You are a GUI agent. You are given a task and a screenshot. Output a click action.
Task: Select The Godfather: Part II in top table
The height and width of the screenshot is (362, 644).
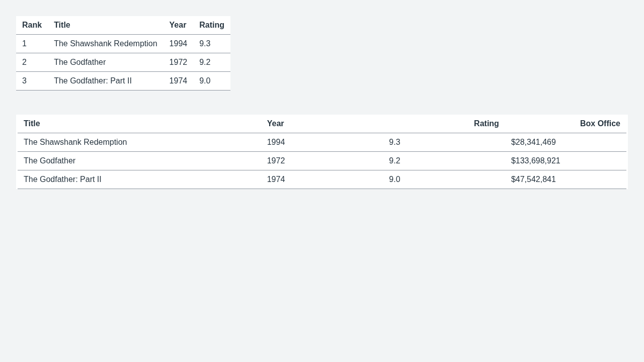93,81
